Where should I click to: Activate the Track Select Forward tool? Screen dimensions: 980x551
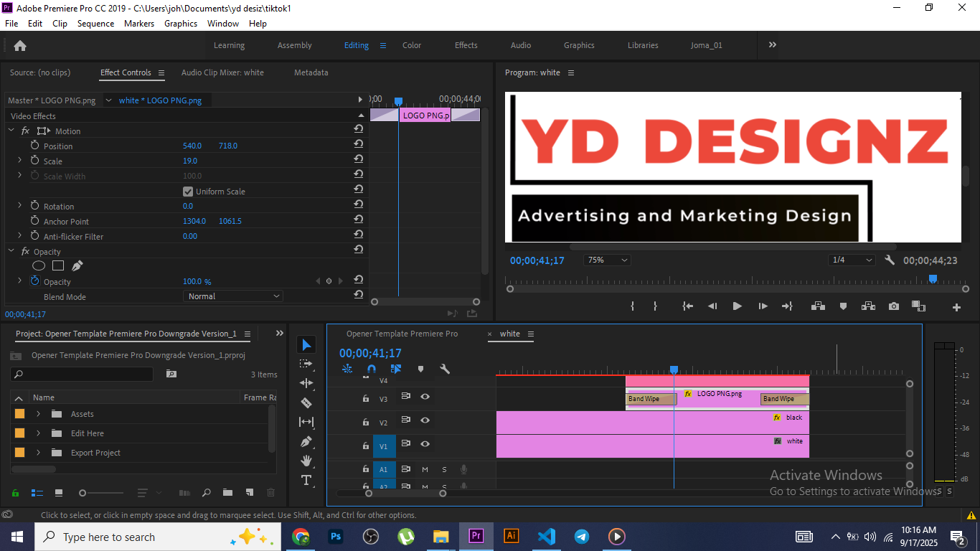(306, 364)
